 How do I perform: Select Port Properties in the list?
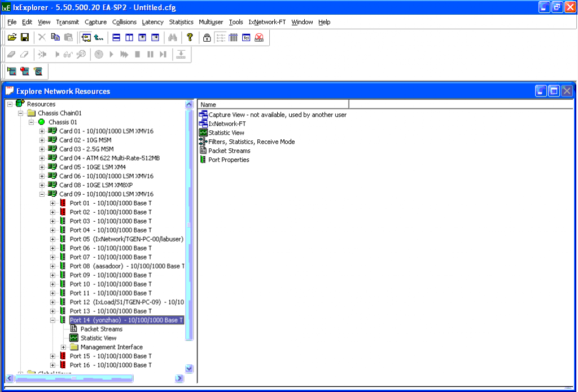tap(228, 160)
